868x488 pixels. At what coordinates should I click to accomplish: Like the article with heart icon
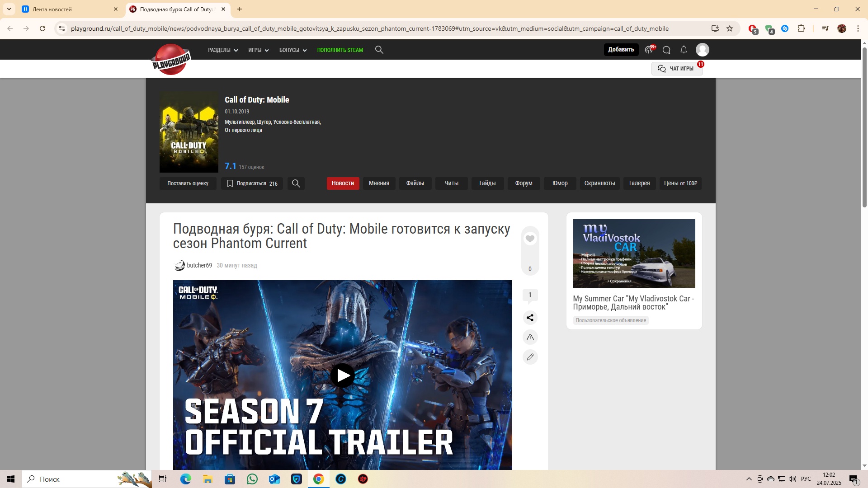(x=530, y=239)
